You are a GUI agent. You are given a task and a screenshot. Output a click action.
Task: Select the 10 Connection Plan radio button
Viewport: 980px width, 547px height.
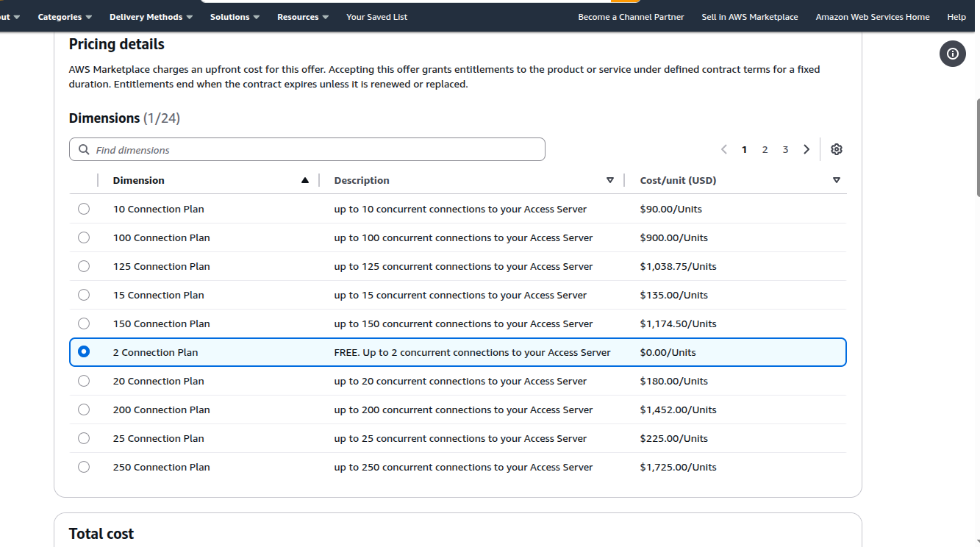click(x=84, y=209)
